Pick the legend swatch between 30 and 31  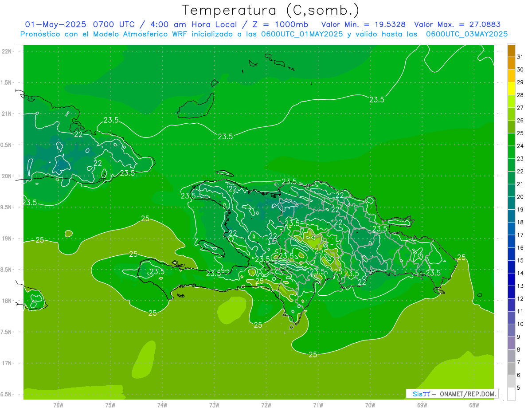(x=511, y=63)
